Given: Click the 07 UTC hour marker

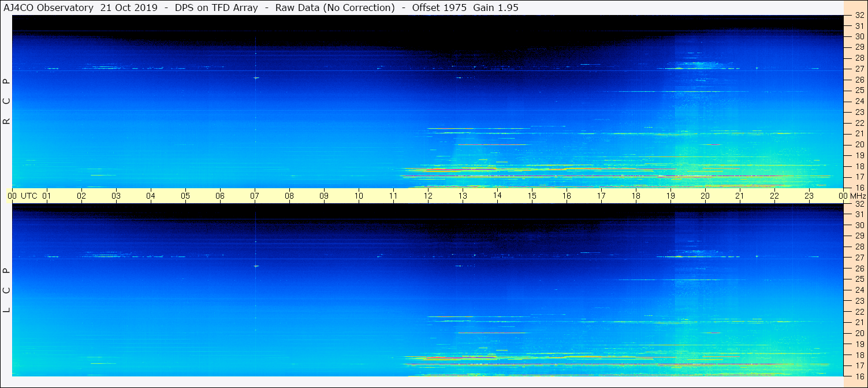Looking at the screenshot, I should (x=255, y=196).
